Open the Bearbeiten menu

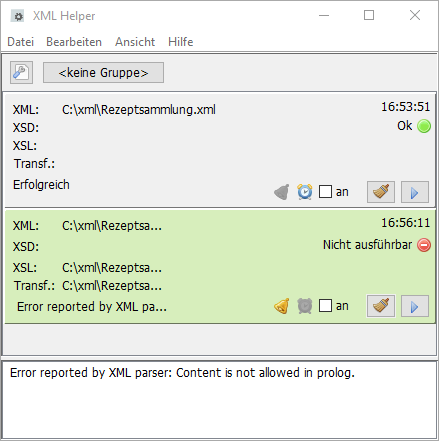pos(74,42)
